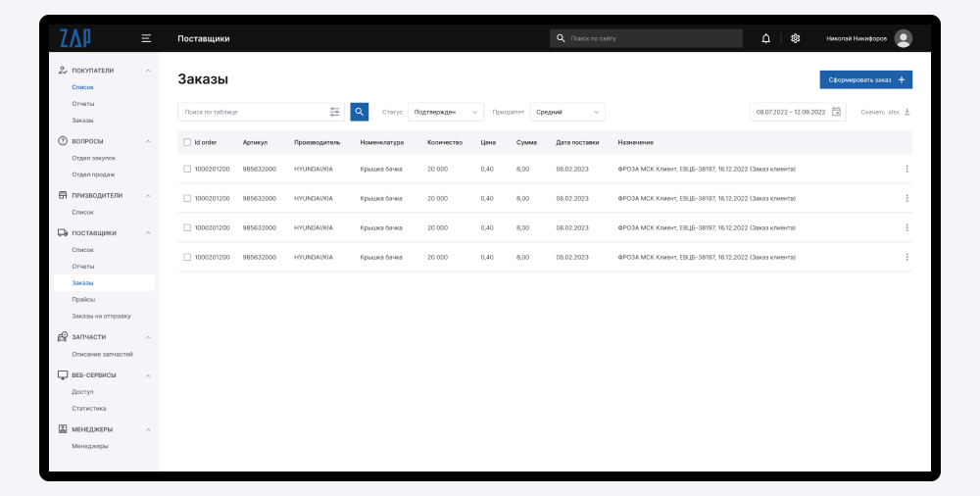This screenshot has width=980, height=496.
Task: Open the settings gear icon
Action: click(795, 38)
